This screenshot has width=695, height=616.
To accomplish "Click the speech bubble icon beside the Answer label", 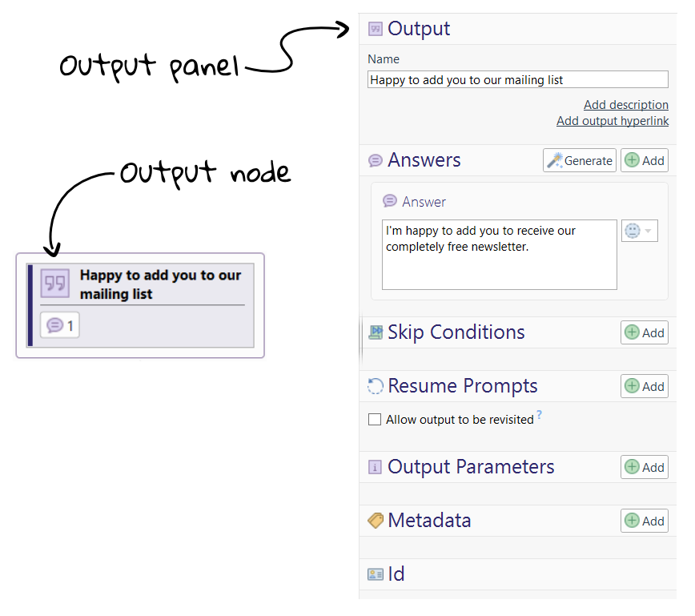I will point(389,201).
